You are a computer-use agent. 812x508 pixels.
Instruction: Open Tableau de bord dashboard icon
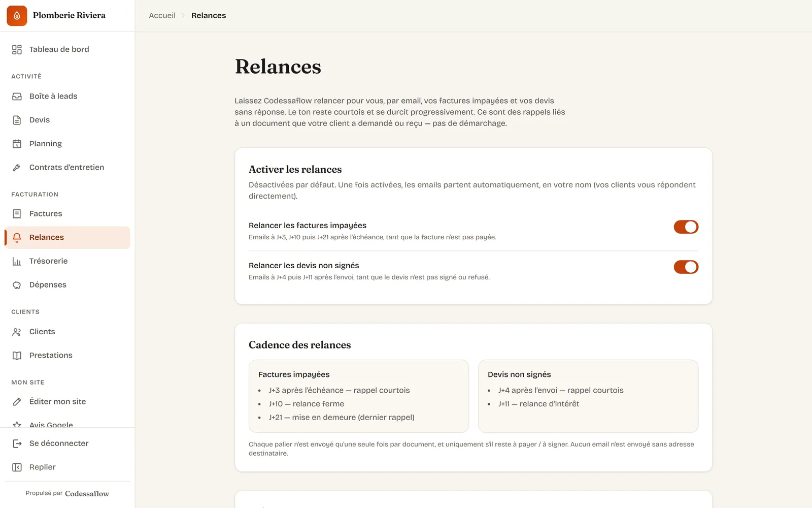pos(17,49)
